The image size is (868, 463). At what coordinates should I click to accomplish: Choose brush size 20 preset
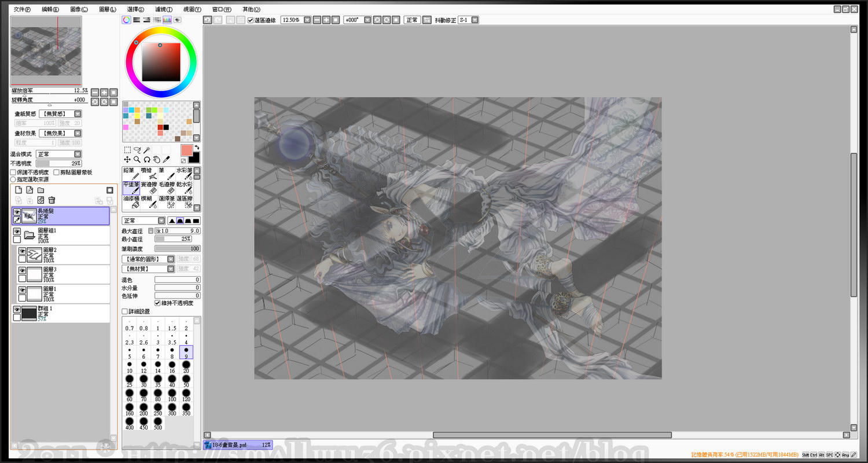click(x=186, y=367)
